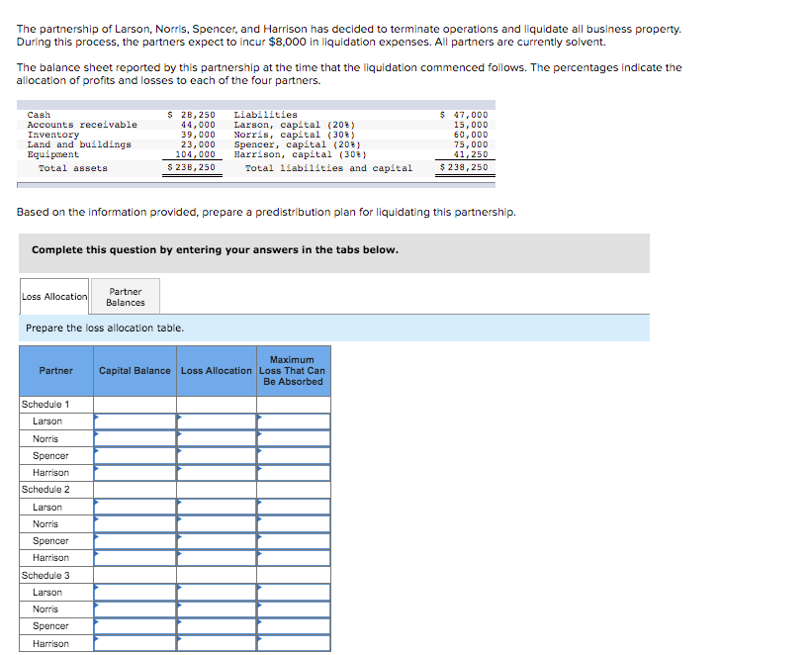This screenshot has width=812, height=655.
Task: Click Larson's Capital Balance field in Schedule 1
Action: coord(135,421)
